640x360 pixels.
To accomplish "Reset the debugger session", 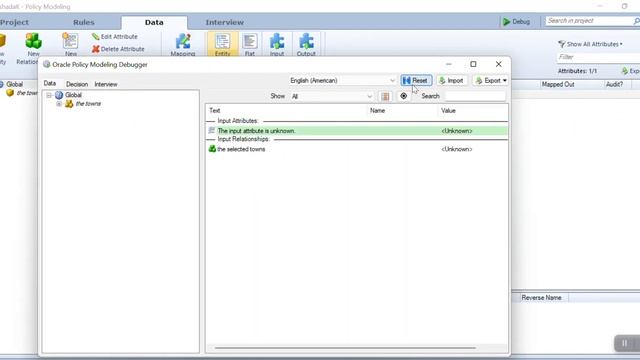I will click(416, 80).
